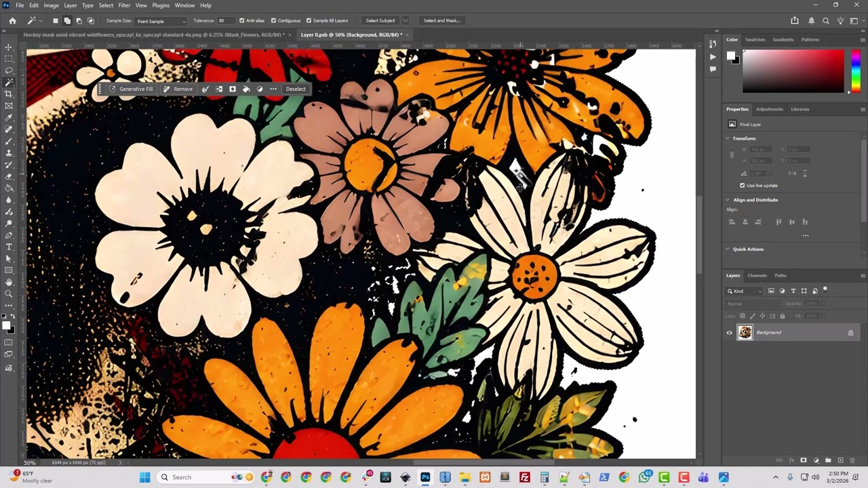Click the Background layer thumbnail
Image resolution: width=868 pixels, height=488 pixels.
tap(745, 332)
